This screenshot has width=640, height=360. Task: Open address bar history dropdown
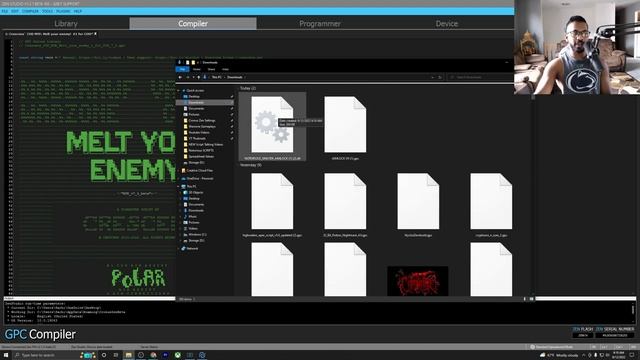[x=433, y=77]
